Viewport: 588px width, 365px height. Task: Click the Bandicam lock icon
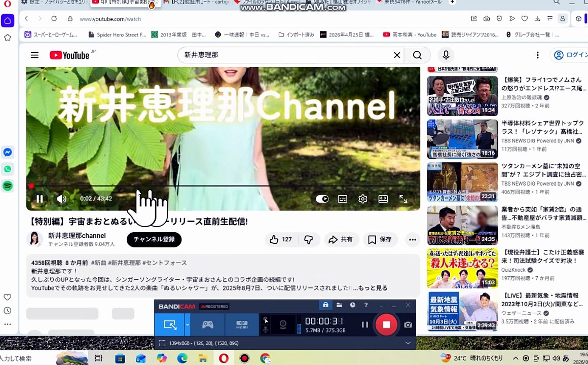click(325, 305)
